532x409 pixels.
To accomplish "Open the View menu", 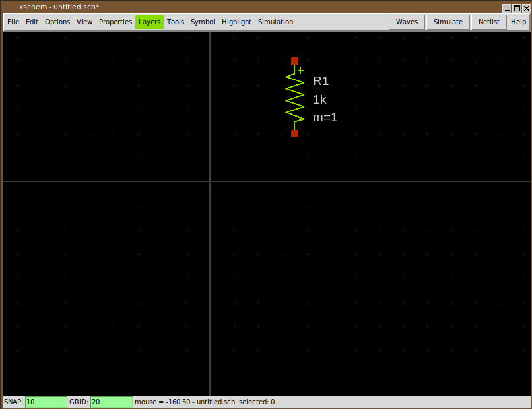I will (84, 22).
